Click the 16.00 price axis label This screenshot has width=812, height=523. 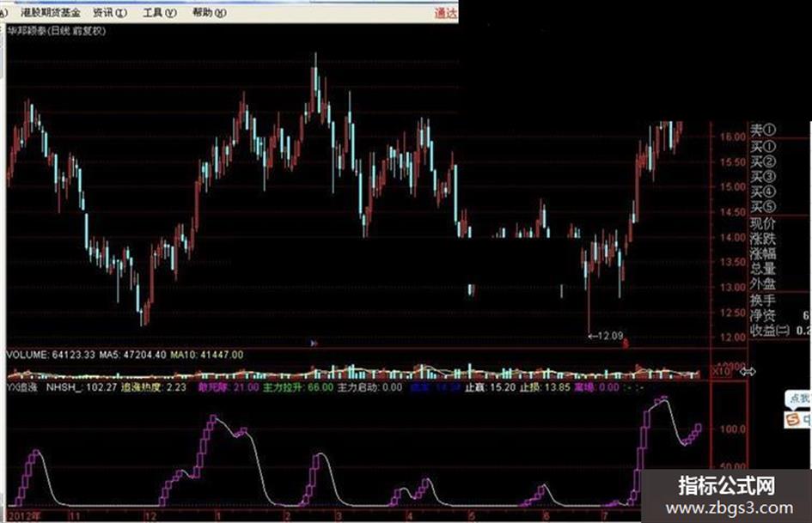732,137
